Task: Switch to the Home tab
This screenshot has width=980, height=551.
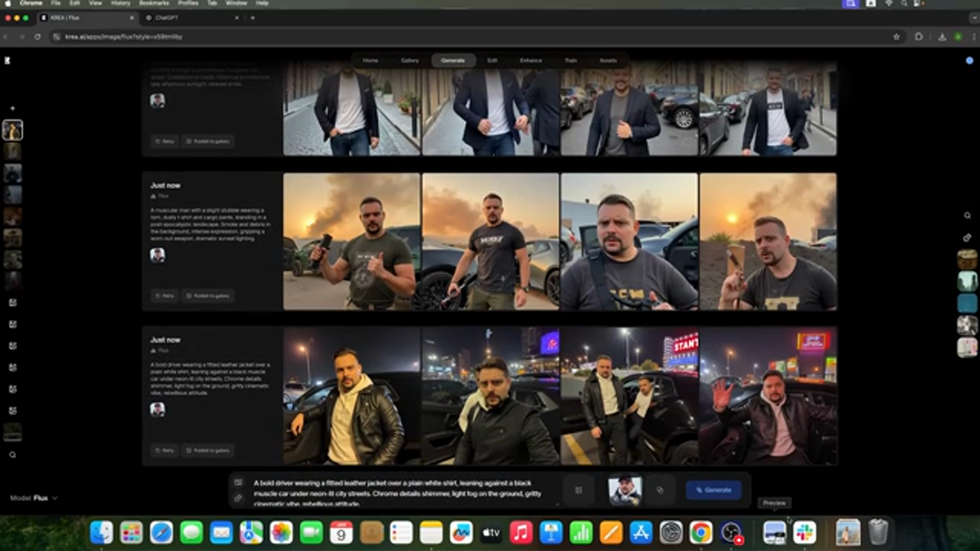Action: point(371,60)
